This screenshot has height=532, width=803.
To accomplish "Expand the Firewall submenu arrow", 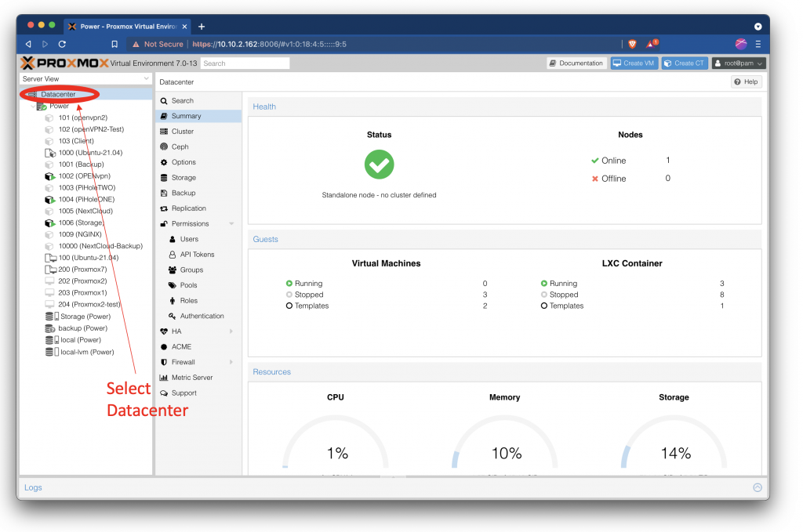I will click(231, 362).
